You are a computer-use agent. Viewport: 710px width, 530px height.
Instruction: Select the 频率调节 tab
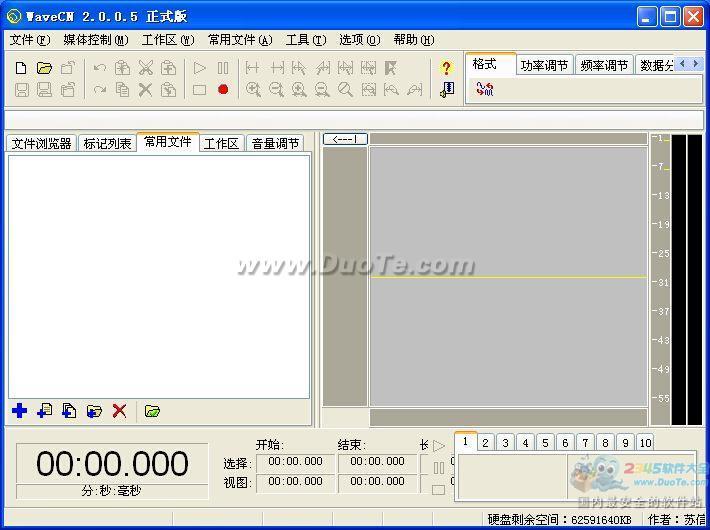pyautogui.click(x=604, y=65)
